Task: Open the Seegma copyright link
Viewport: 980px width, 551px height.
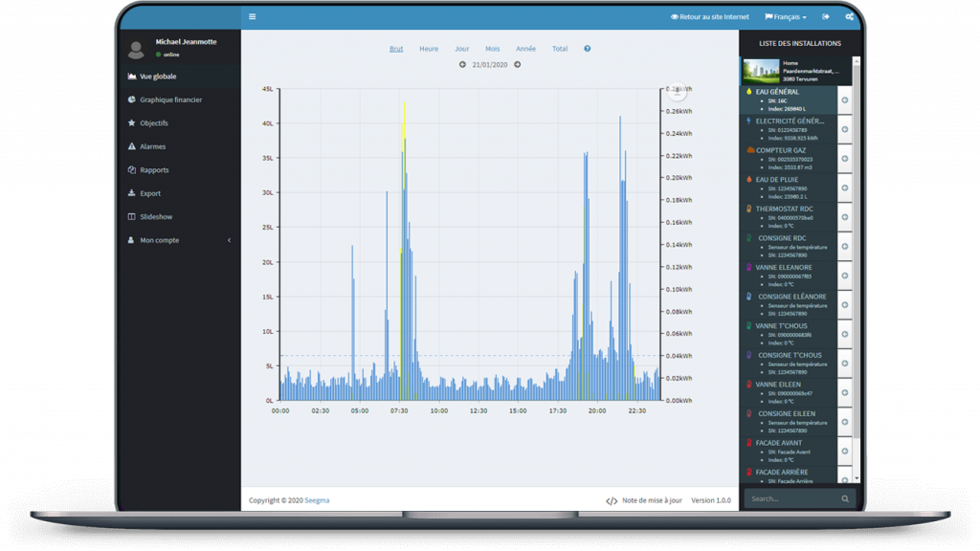Action: (x=317, y=500)
